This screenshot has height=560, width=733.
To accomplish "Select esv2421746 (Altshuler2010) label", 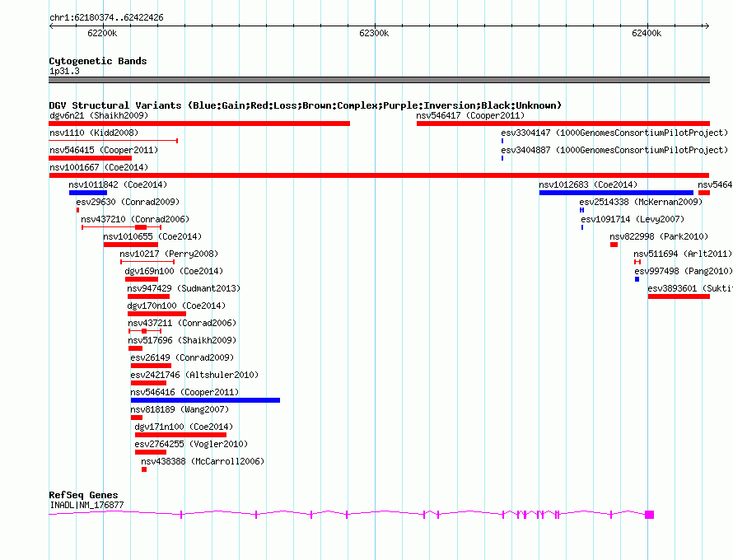I will click(x=194, y=375).
